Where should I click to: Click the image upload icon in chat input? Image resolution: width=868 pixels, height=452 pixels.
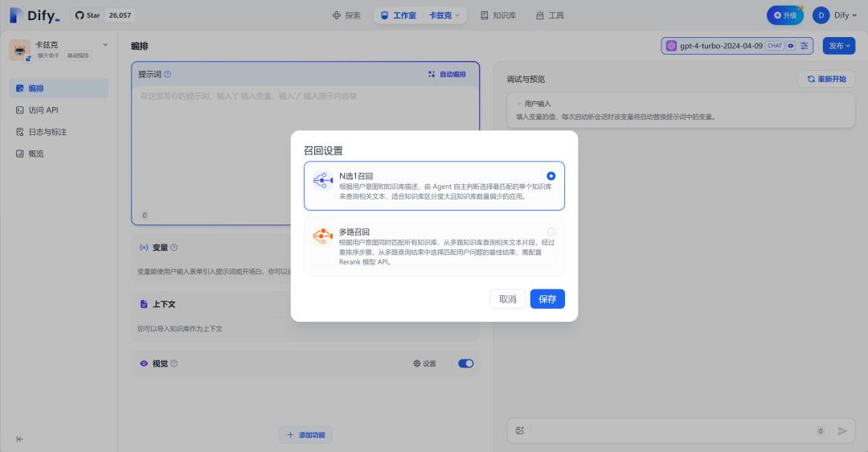[x=520, y=430]
